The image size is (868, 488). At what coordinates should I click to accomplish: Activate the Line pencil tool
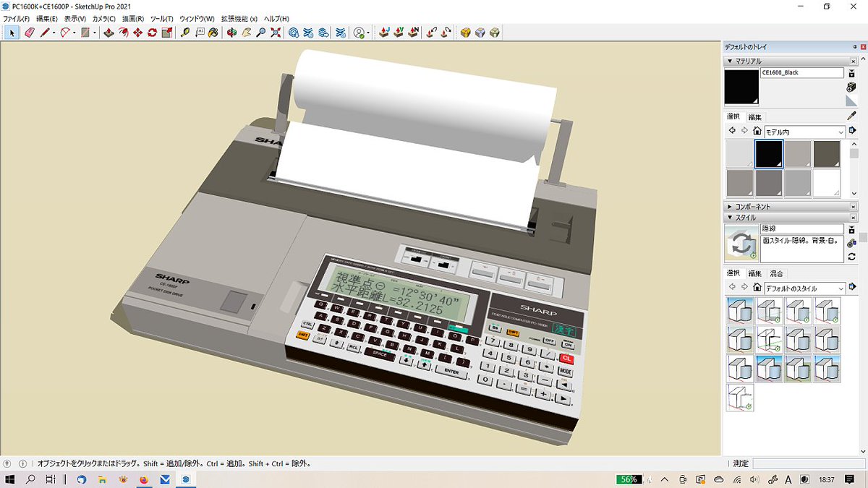[45, 33]
